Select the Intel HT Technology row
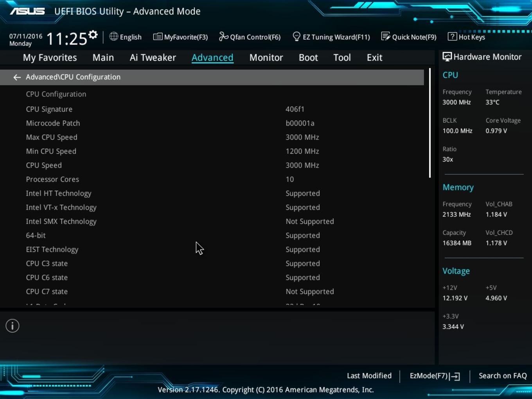Viewport: 532px width, 399px height. point(212,194)
